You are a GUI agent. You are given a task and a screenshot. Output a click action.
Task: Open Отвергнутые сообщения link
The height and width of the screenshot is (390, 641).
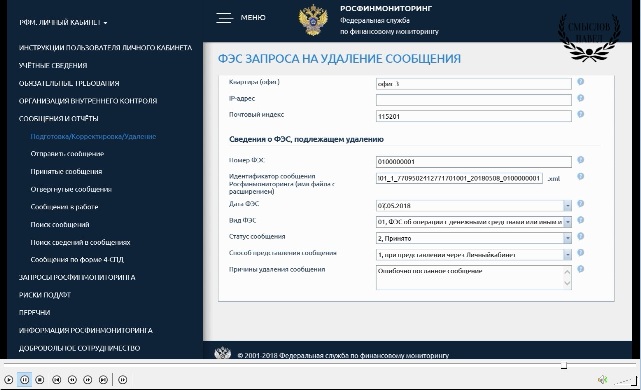pyautogui.click(x=71, y=189)
